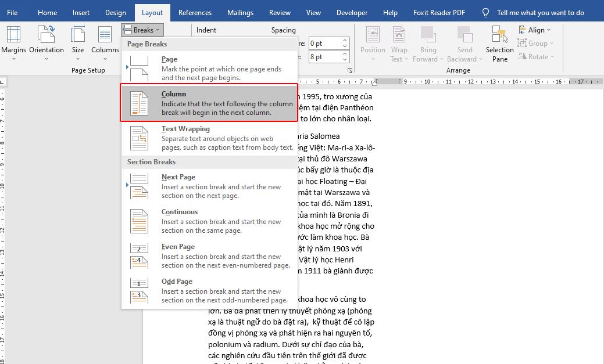Insert a Next Page section break
This screenshot has height=364, width=604.
point(192,186)
